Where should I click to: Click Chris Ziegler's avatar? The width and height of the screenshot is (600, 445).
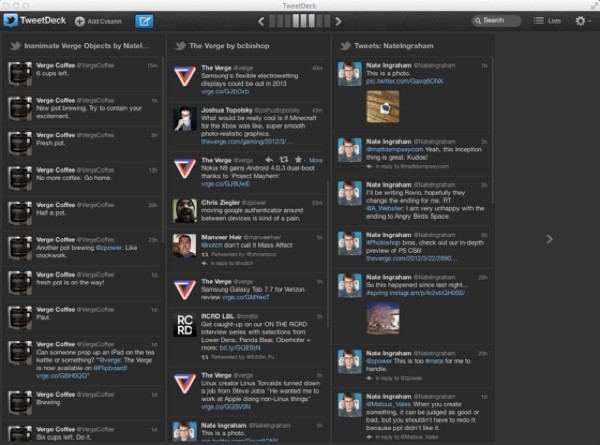click(x=184, y=210)
